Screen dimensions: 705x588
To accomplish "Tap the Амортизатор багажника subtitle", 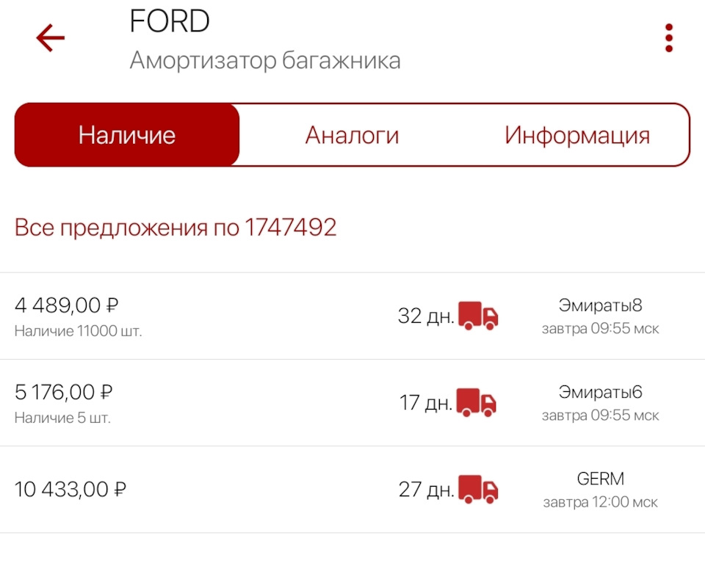I will (x=265, y=61).
